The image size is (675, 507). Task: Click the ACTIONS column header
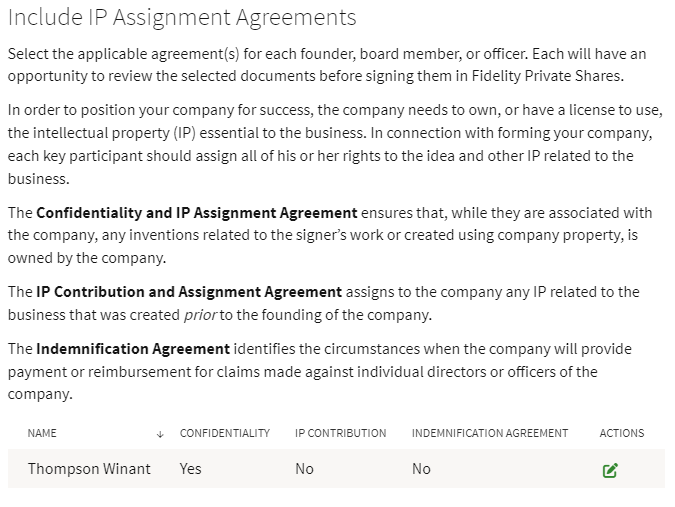point(621,433)
